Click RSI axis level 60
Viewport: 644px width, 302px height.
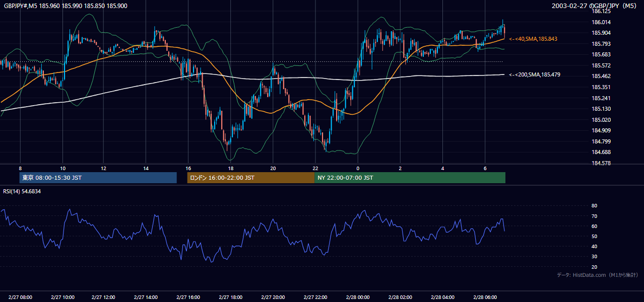click(x=595, y=226)
